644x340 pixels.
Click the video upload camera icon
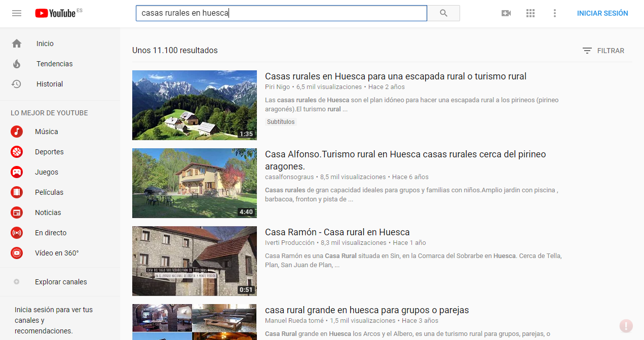tap(506, 13)
